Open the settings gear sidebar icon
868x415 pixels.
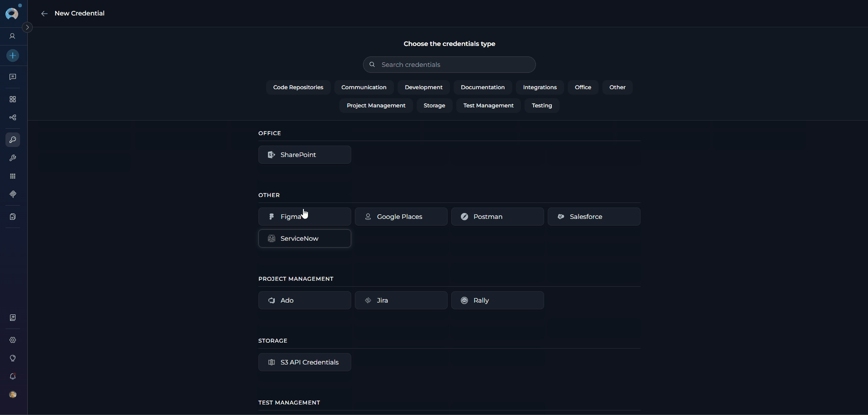pos(13,340)
